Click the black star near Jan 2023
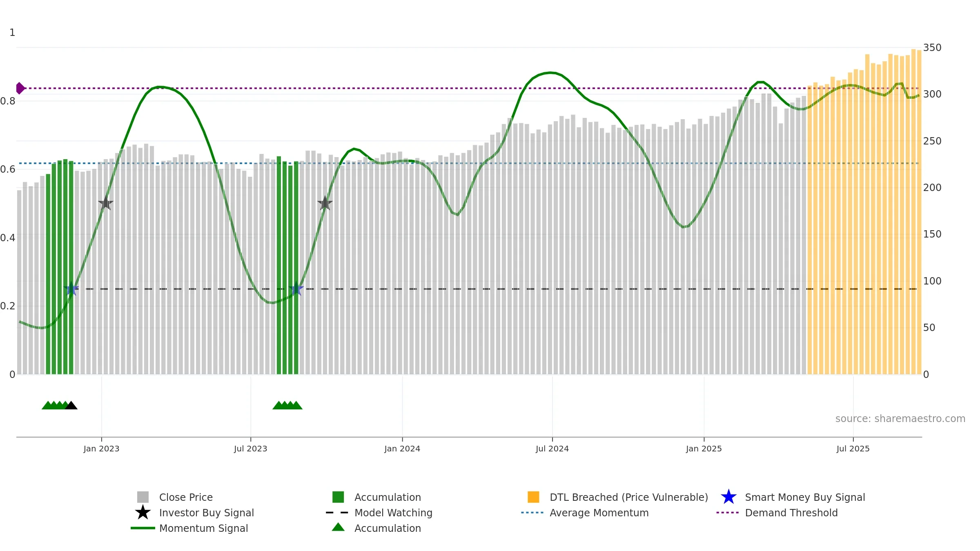Screen dimensions: 980x551 click(x=106, y=203)
